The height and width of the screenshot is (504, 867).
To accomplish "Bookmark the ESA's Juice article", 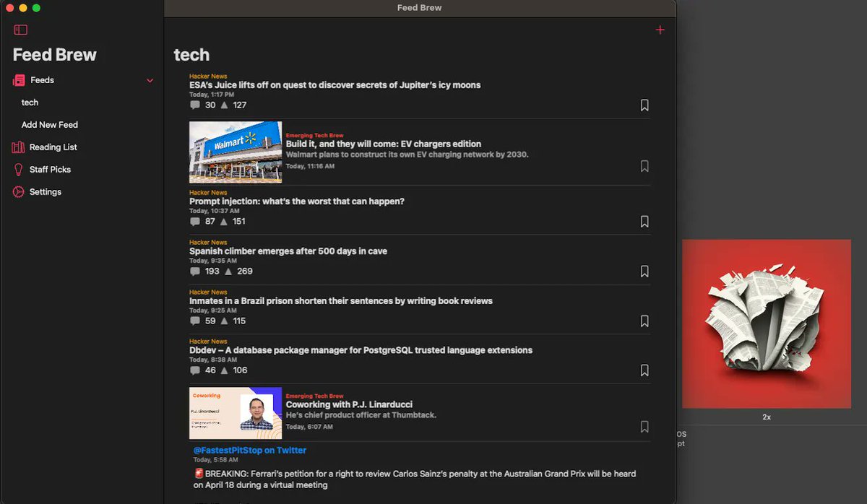I will pyautogui.click(x=644, y=105).
